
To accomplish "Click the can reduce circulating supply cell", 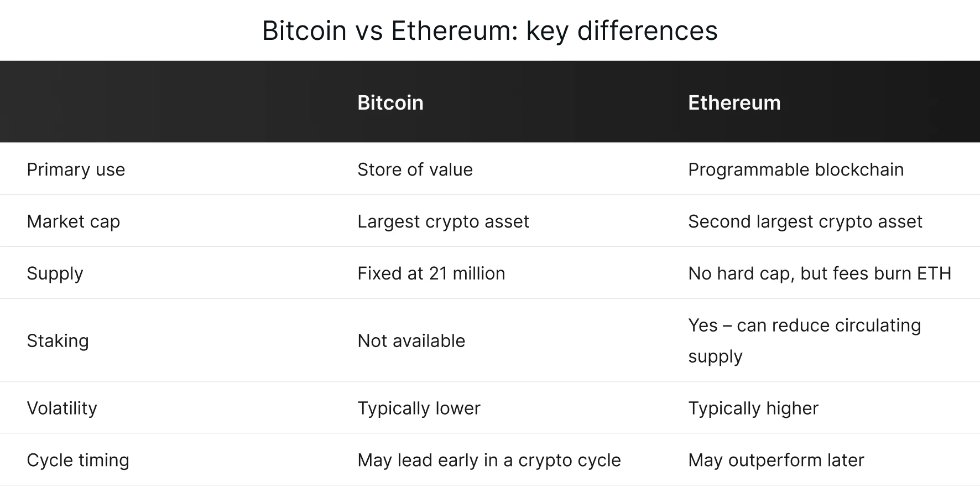I will point(804,340).
